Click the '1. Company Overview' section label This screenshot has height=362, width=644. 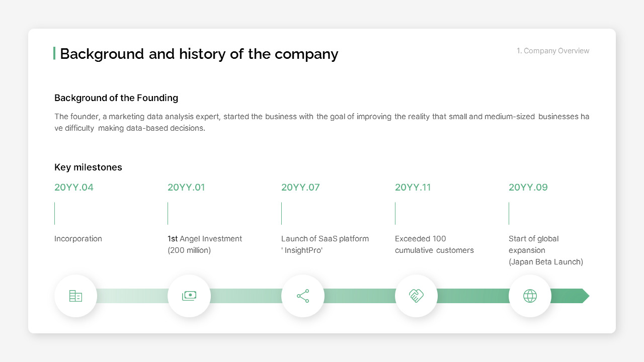[553, 51]
